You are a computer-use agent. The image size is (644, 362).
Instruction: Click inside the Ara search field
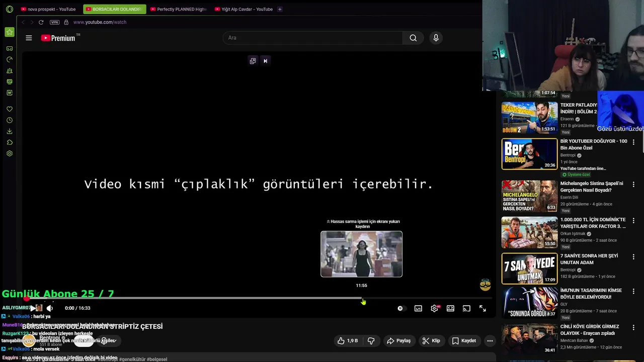312,38
